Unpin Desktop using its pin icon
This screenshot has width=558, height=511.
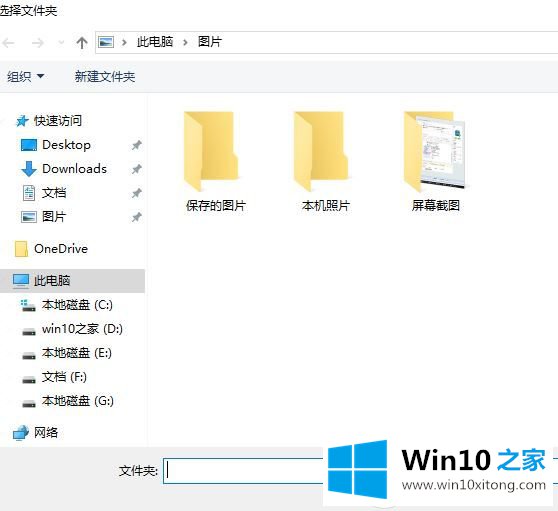[x=136, y=145]
